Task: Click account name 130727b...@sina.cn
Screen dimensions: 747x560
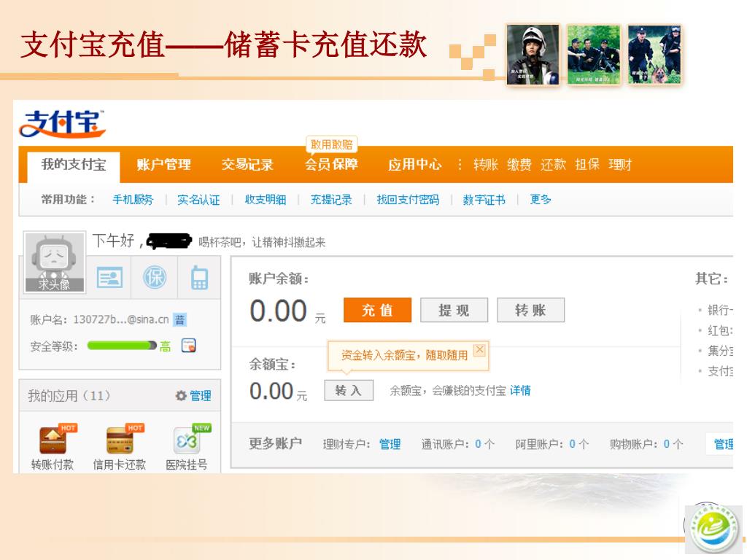Action: click(x=121, y=319)
